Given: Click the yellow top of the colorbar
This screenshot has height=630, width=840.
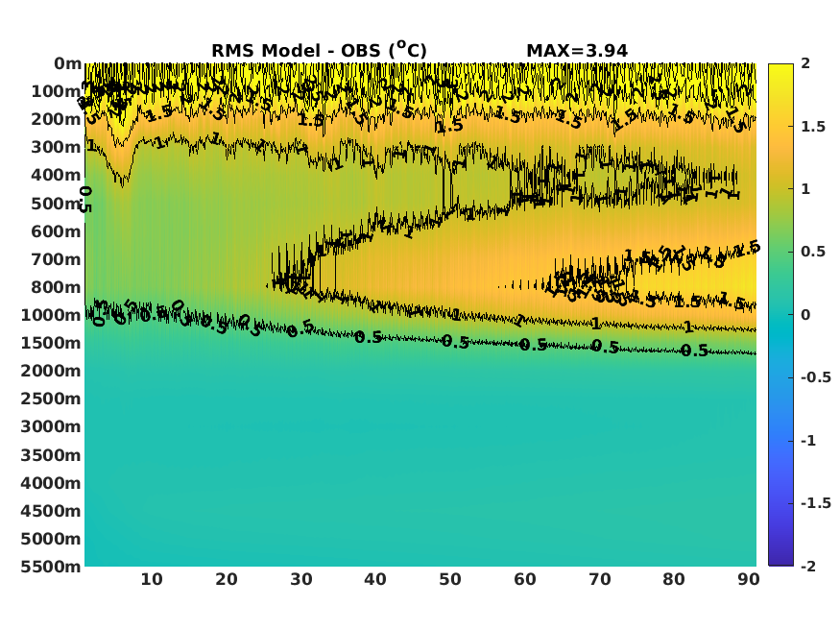Looking at the screenshot, I should pyautogui.click(x=780, y=70).
